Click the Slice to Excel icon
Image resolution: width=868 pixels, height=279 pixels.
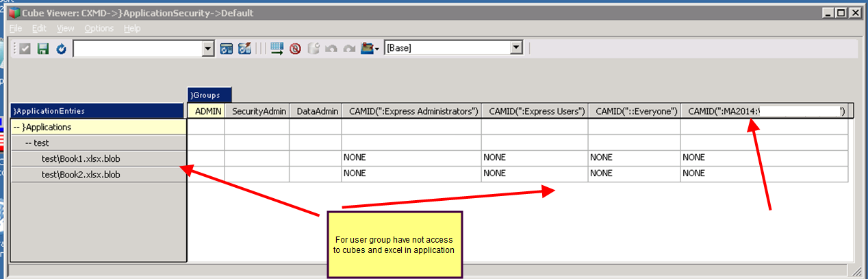(x=227, y=49)
